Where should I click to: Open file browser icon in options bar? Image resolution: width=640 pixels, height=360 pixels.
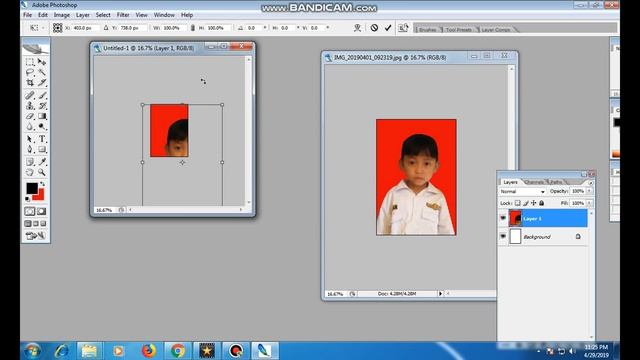(403, 28)
